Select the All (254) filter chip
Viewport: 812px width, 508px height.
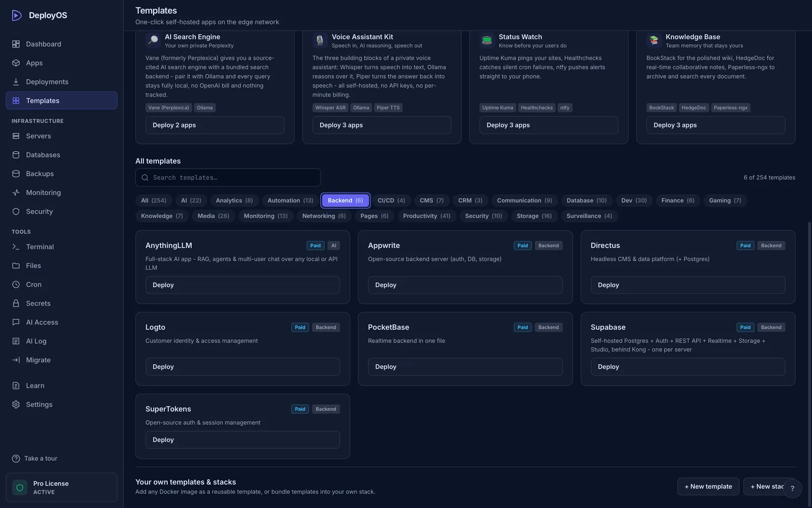[154, 201]
